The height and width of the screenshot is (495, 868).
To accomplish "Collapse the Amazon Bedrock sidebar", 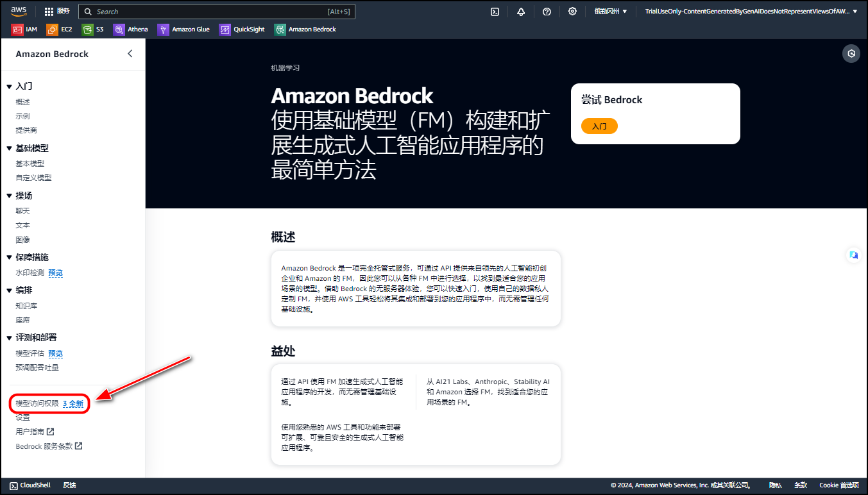I will pyautogui.click(x=130, y=54).
